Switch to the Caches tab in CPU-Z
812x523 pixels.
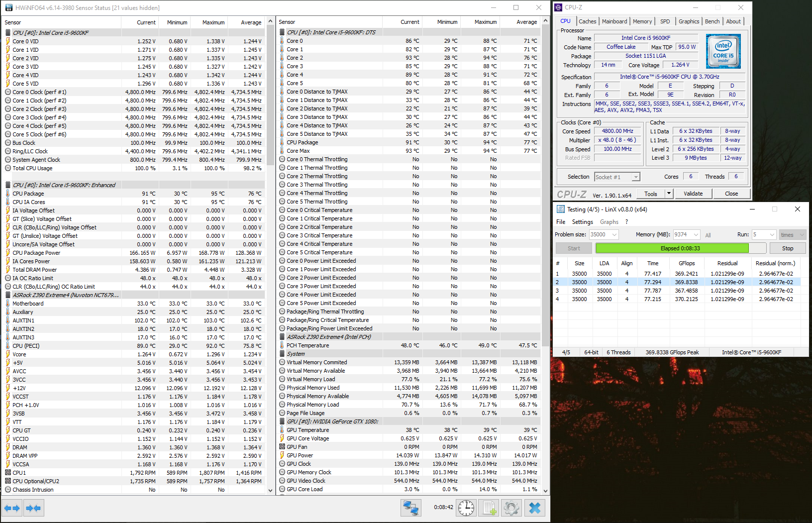(x=588, y=21)
